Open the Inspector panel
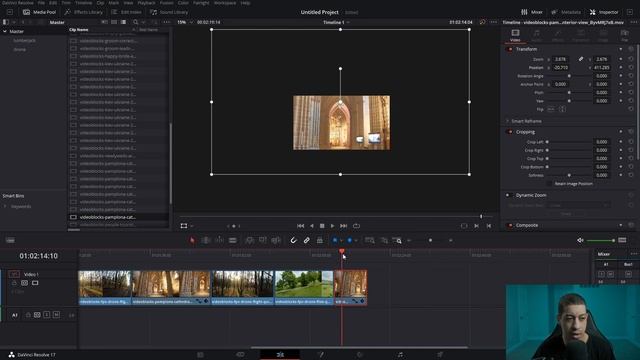 (604, 12)
